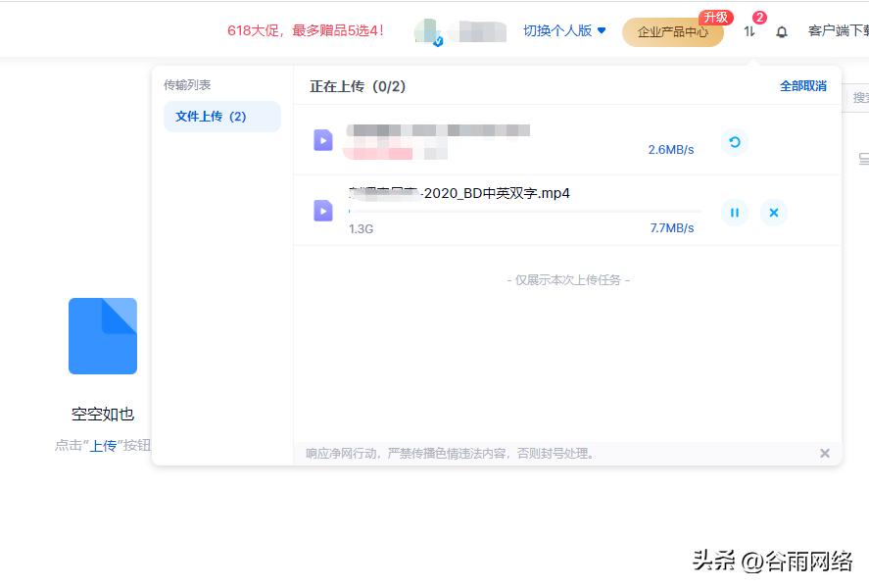Click the 传输列表 panel header

[189, 85]
